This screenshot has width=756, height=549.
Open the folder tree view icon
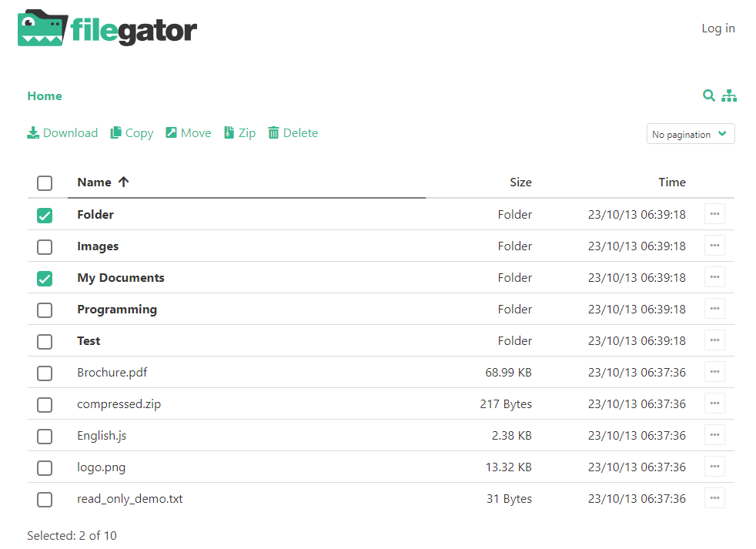(729, 95)
